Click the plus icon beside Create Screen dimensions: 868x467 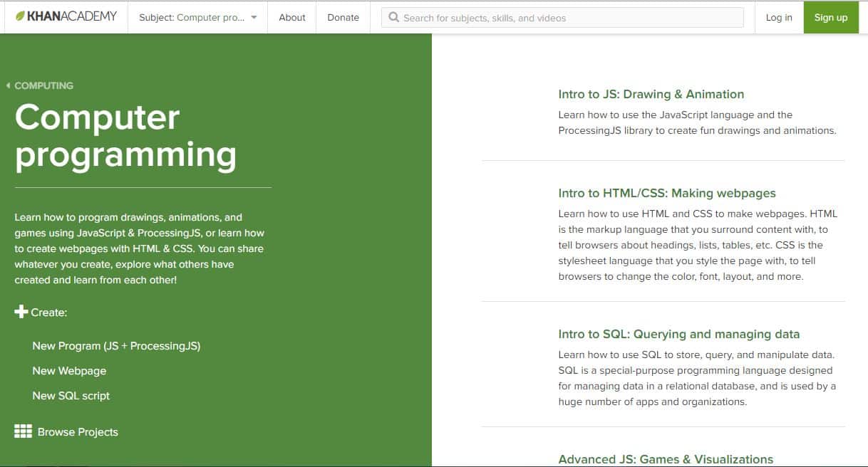click(x=21, y=311)
